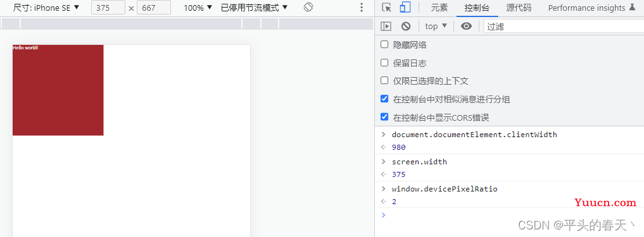
Task: Click the rotate device orientation icon
Action: pos(309,8)
